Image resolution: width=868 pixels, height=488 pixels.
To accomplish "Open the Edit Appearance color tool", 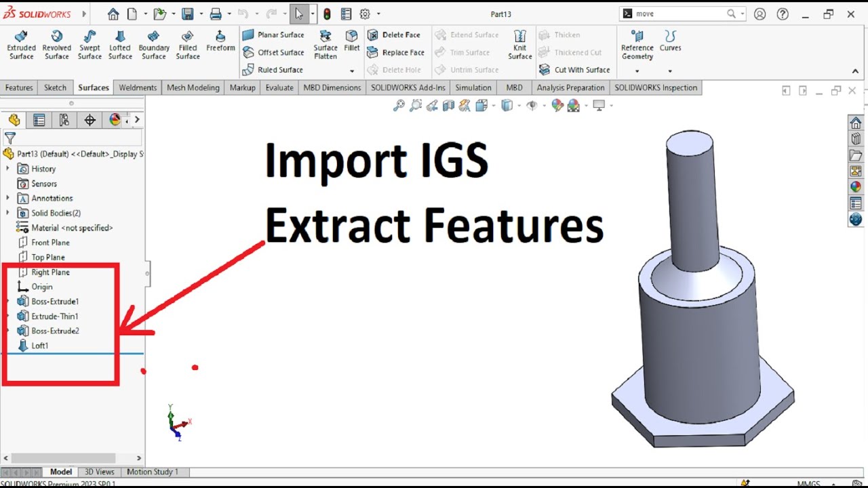I will [x=557, y=105].
